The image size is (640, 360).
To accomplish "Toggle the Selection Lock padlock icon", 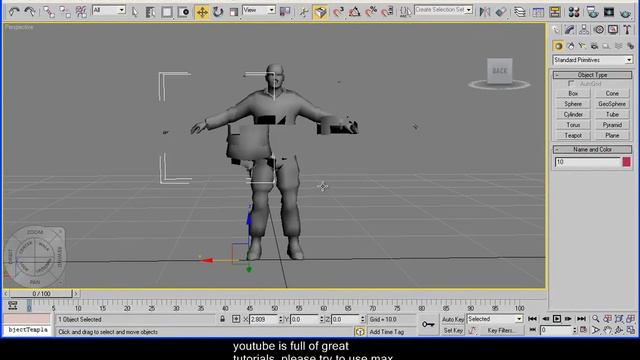I will (222, 319).
